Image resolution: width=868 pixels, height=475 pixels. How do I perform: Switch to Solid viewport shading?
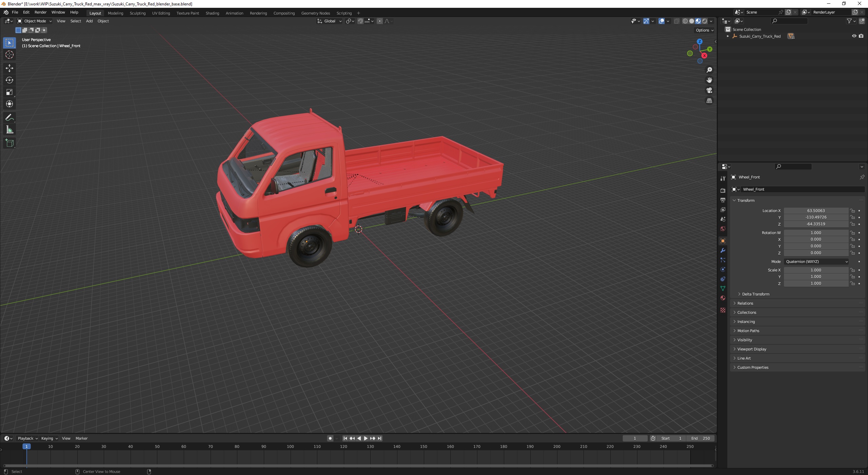pos(692,21)
